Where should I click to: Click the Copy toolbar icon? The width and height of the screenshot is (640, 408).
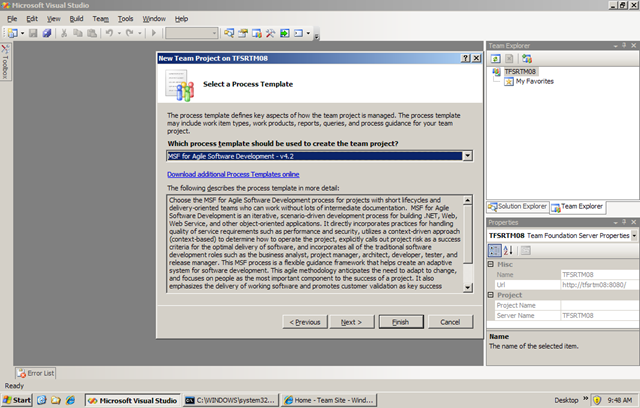(78, 33)
